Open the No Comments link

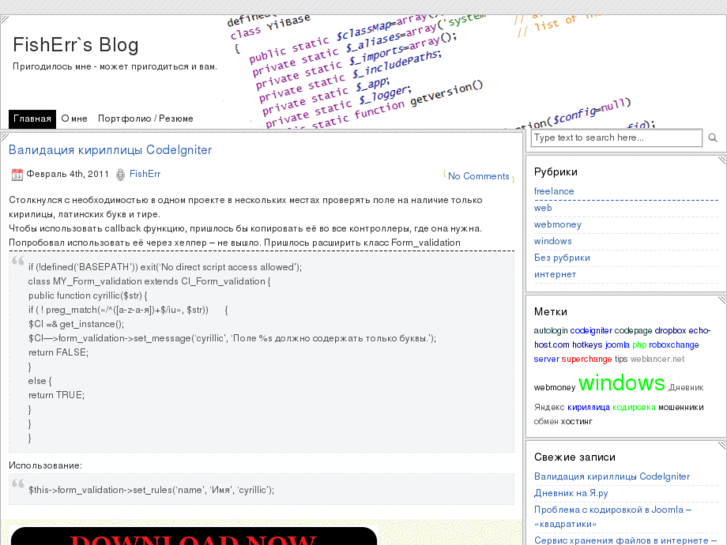478,176
